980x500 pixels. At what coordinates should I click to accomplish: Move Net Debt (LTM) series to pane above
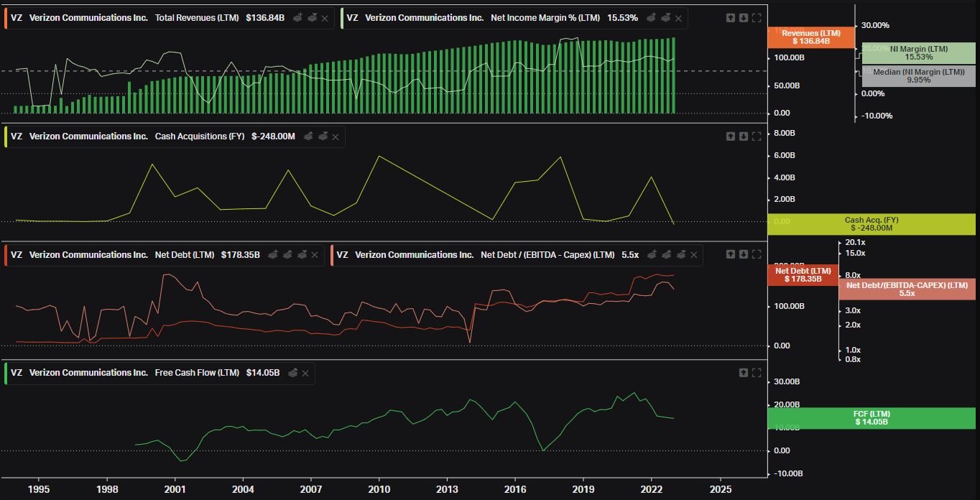(287, 255)
